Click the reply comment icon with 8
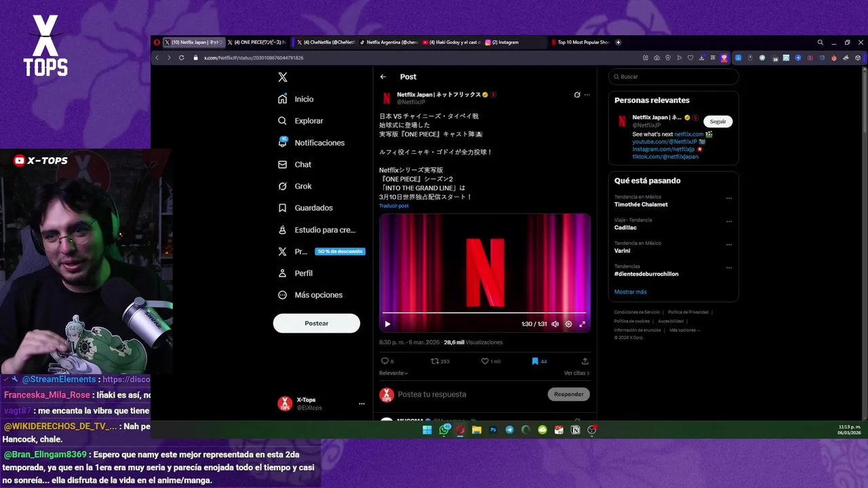 point(387,361)
